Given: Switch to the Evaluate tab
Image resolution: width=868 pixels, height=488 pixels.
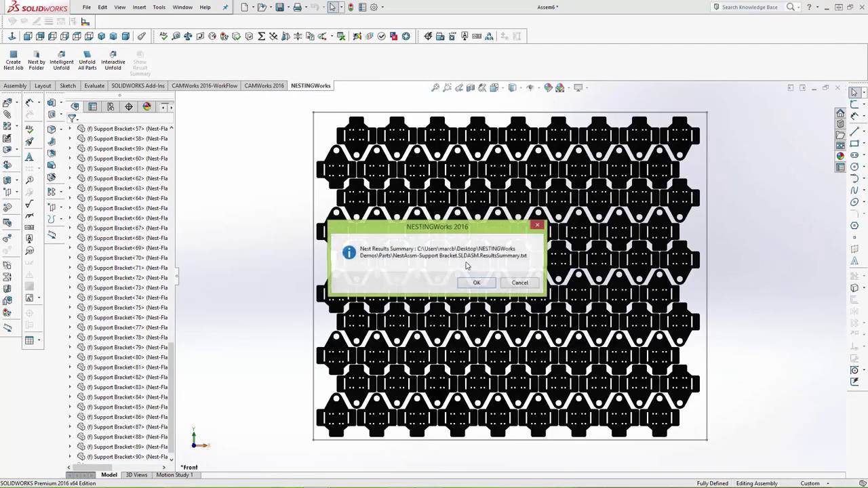Looking at the screenshot, I should click(94, 86).
